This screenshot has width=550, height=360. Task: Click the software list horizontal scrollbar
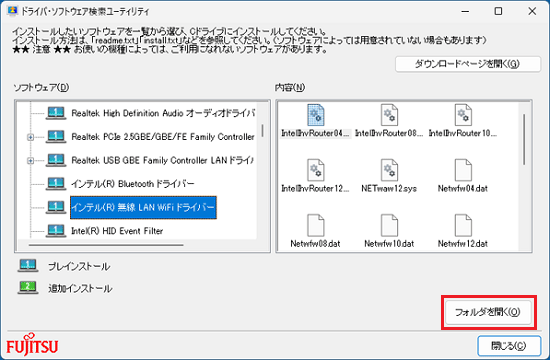coord(106,245)
